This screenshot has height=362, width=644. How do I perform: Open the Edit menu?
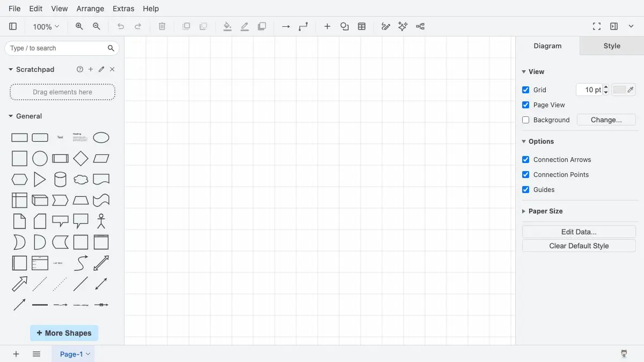tap(36, 9)
